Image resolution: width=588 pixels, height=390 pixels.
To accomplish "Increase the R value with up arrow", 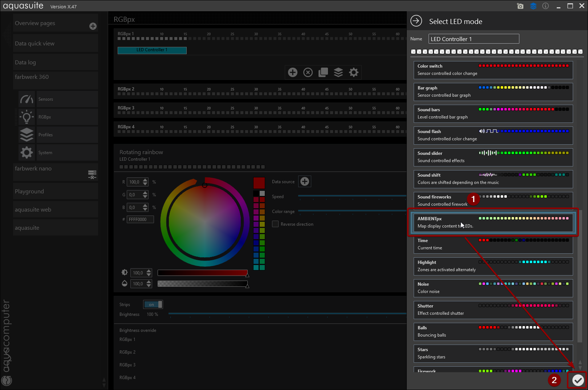I will (145, 180).
